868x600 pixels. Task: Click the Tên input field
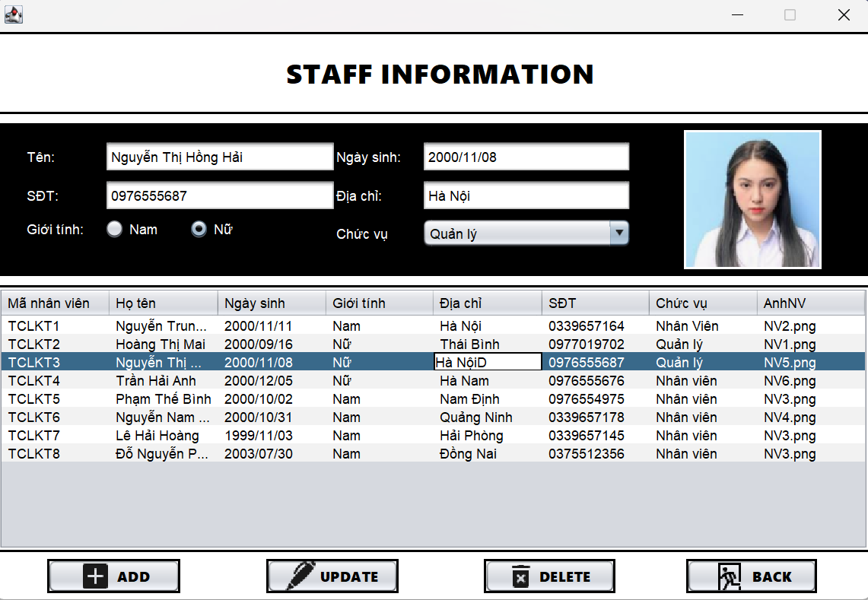[219, 157]
